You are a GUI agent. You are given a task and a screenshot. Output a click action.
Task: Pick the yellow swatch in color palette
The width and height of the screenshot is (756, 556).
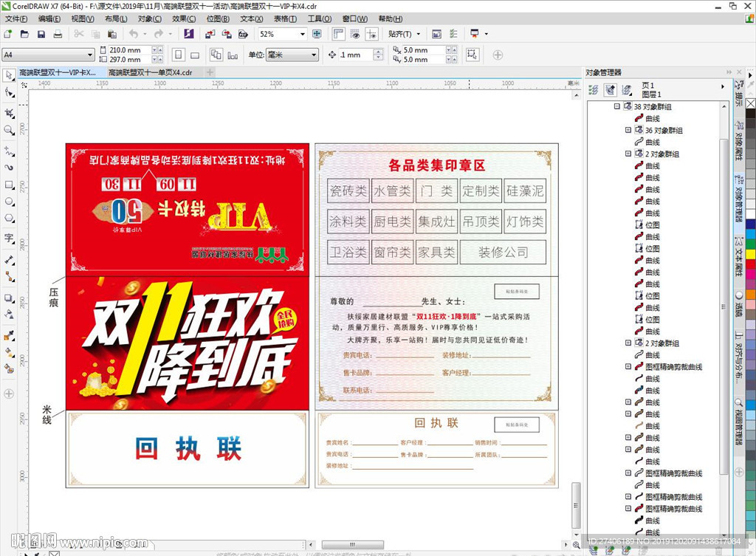coord(750,254)
